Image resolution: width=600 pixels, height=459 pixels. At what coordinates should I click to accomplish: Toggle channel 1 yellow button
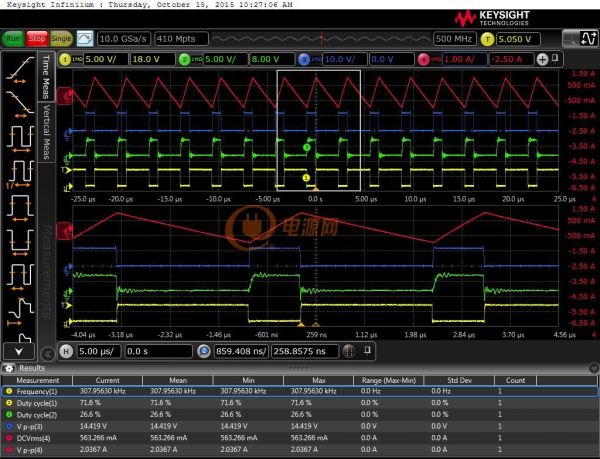coord(65,59)
